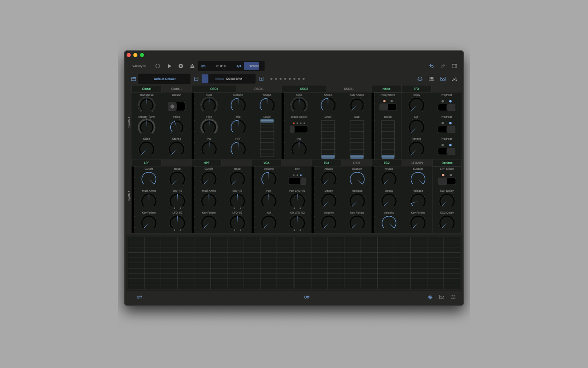Toggle the VCA Env switch
This screenshot has height=368, width=588.
297,181
